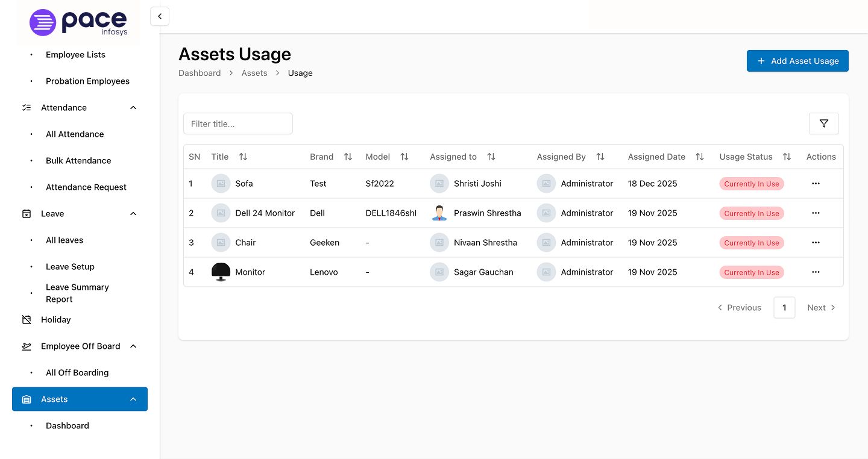
Task: Sort by Usage Status column arrows
Action: pyautogui.click(x=787, y=157)
